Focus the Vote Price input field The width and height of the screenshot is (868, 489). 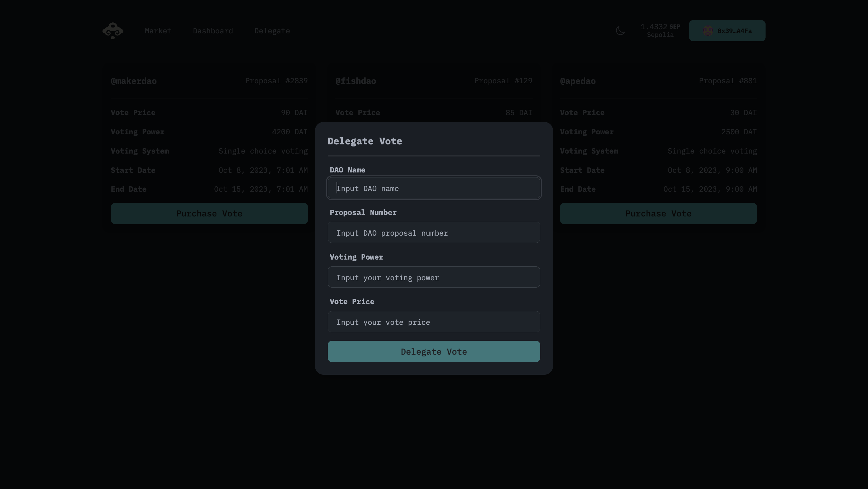(434, 322)
